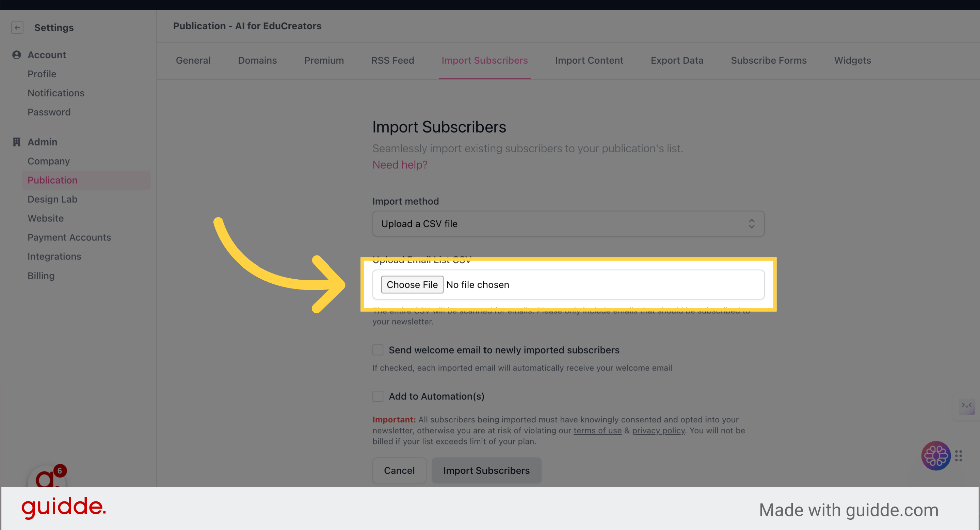
Task: Enable send welcome email checkbox
Action: pos(378,350)
